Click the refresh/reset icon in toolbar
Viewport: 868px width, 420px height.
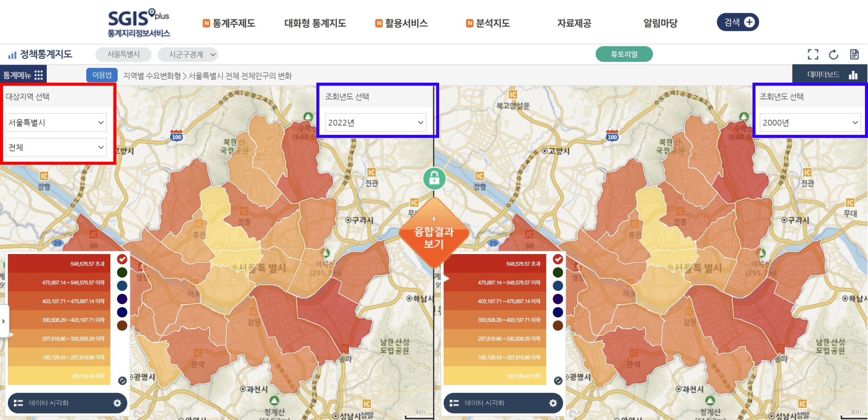point(833,54)
